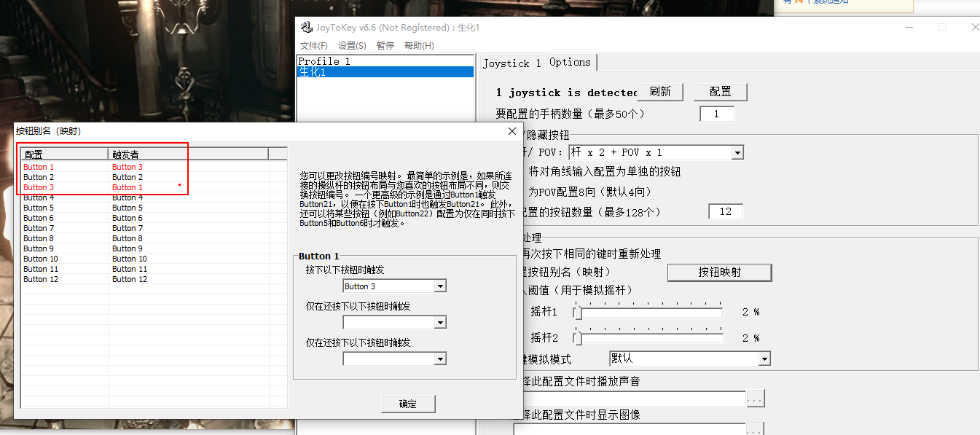Select Button 12 in the 配置 column
980x435 pixels.
[41, 279]
